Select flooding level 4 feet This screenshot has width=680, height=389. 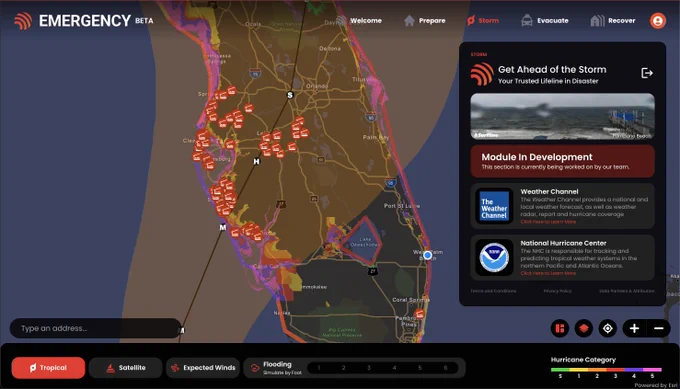pyautogui.click(x=394, y=368)
